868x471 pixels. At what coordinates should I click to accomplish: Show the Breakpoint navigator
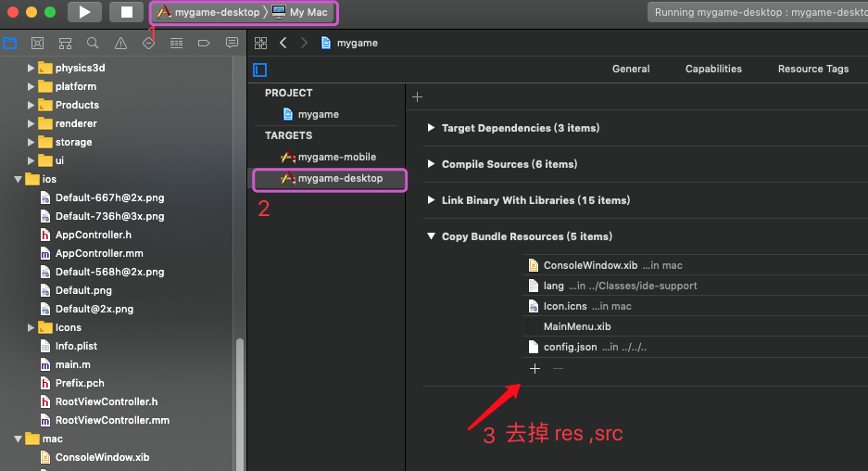(x=204, y=44)
